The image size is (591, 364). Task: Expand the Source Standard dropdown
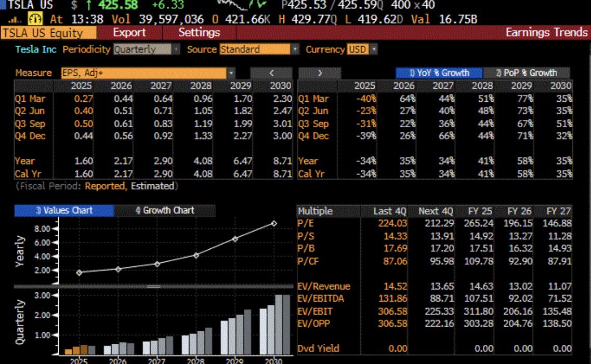tap(295, 50)
